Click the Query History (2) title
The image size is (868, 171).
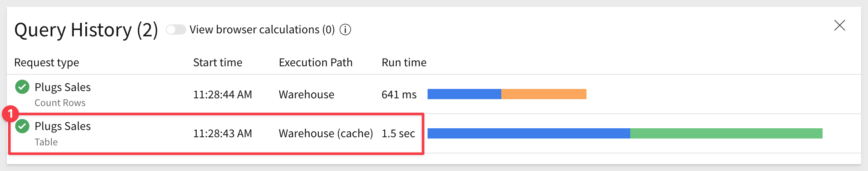(x=86, y=30)
